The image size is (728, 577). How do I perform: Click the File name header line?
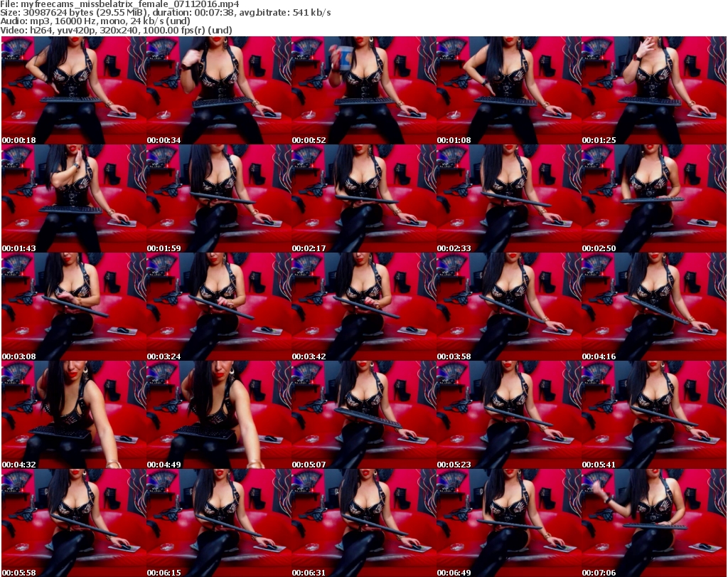point(119,4)
